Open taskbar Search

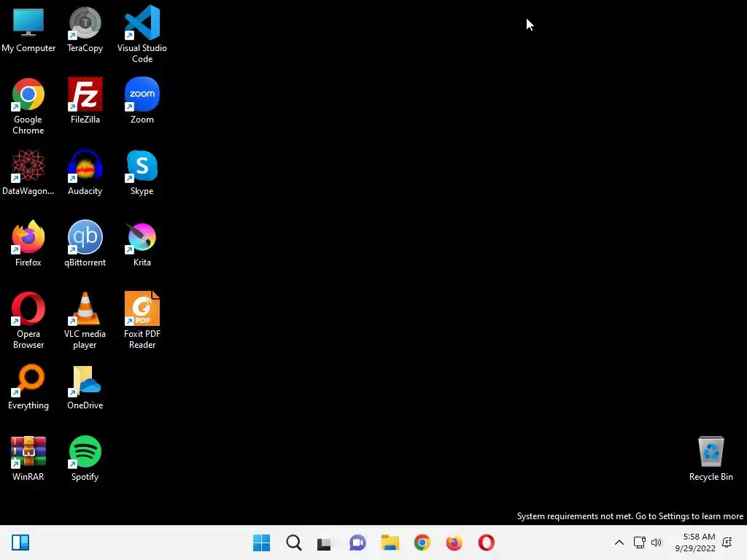[x=293, y=542]
